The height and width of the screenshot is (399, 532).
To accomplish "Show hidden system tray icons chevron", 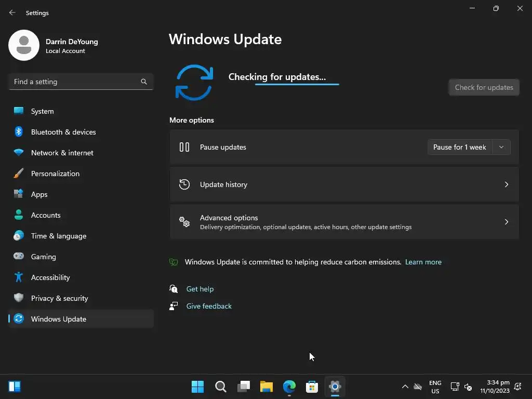I will pyautogui.click(x=405, y=387).
